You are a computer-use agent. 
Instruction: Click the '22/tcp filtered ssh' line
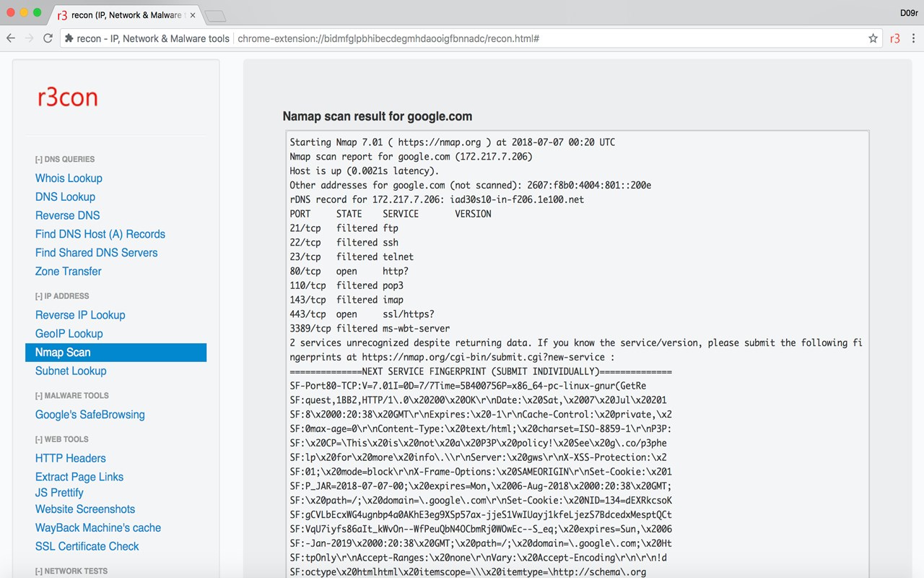(x=344, y=243)
